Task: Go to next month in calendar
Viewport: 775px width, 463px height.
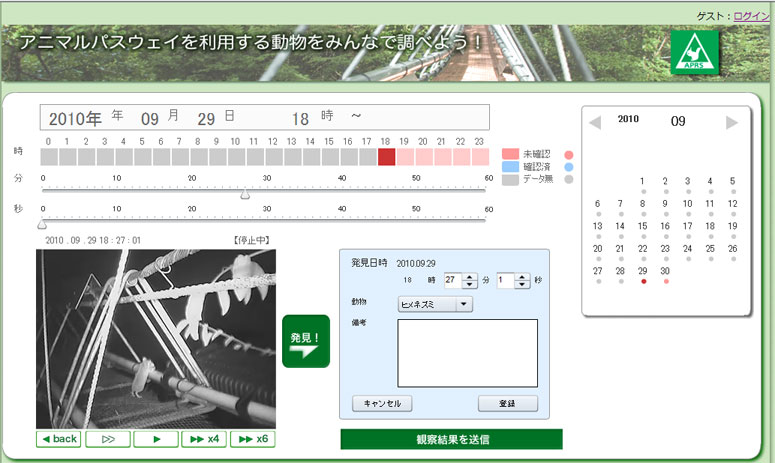Action: [x=732, y=122]
